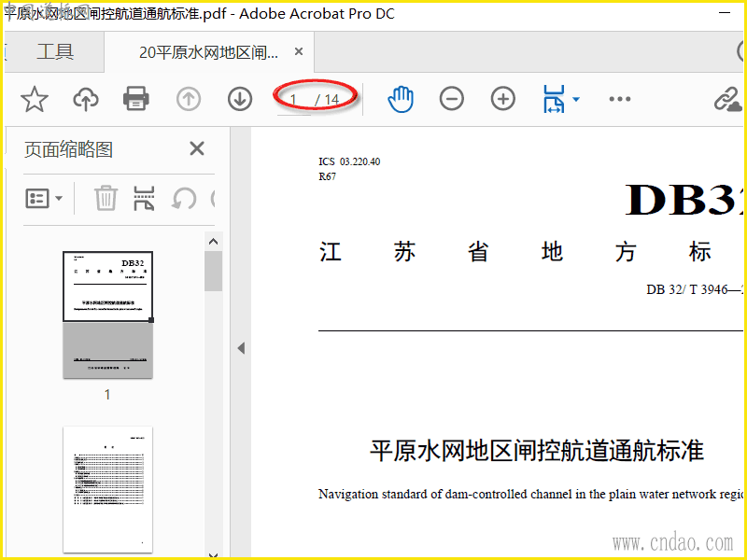The width and height of the screenshot is (747, 560).
Task: Delete selected page with trash icon
Action: point(106,198)
